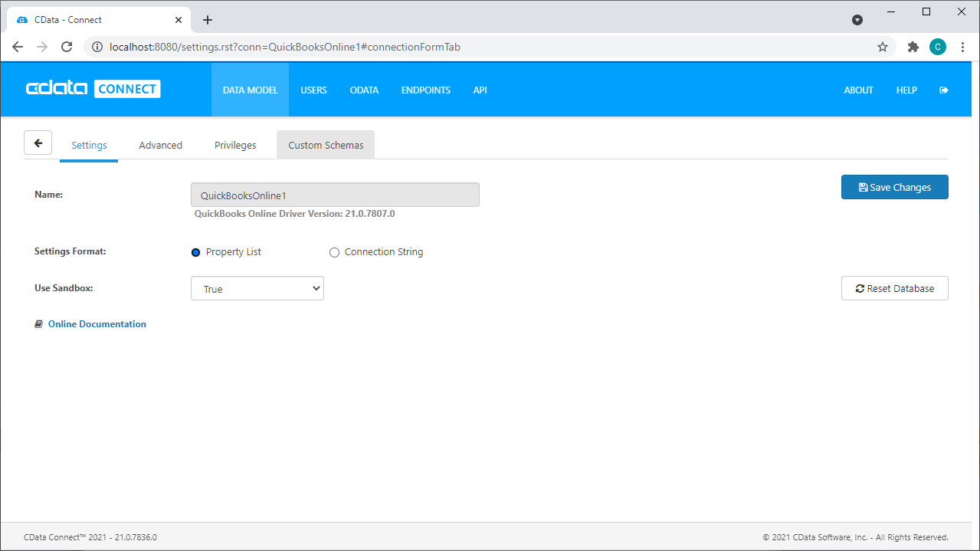Viewport: 980px width, 551px height.
Task: Reload the page using browser refresh icon
Action: pos(67,47)
